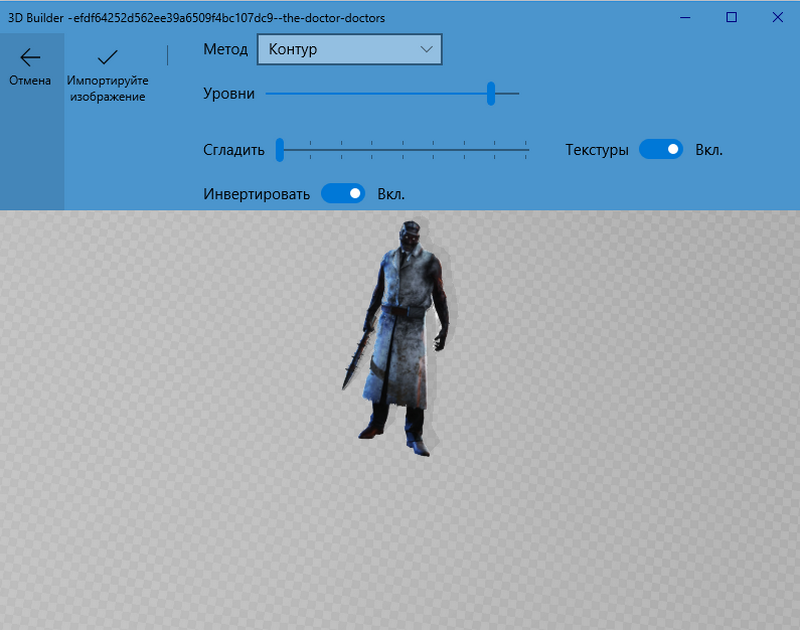Viewport: 800px width, 630px height.
Task: Open the Метод dropdown showing Контур
Action: pos(349,49)
